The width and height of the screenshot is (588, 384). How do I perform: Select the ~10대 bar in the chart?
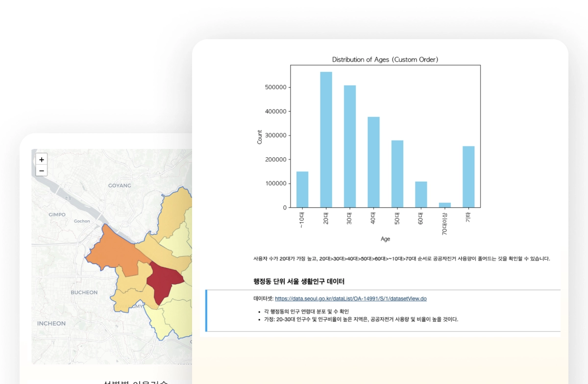click(302, 190)
